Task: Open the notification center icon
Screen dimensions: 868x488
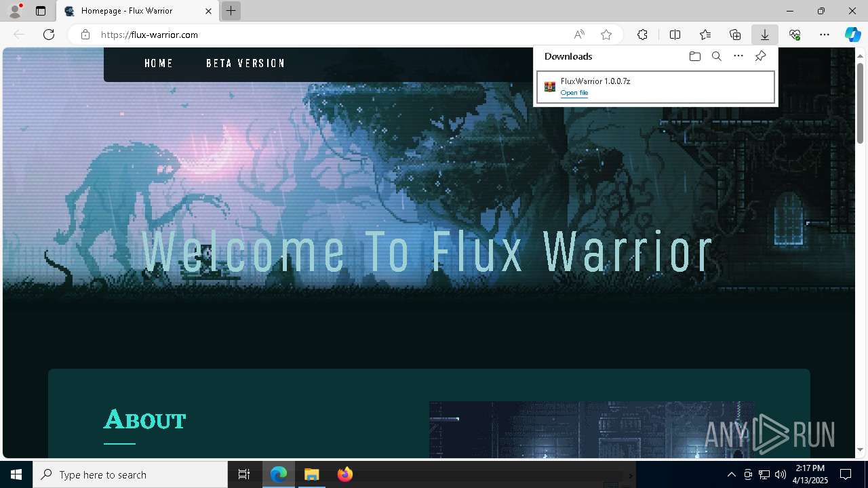Action: (846, 474)
